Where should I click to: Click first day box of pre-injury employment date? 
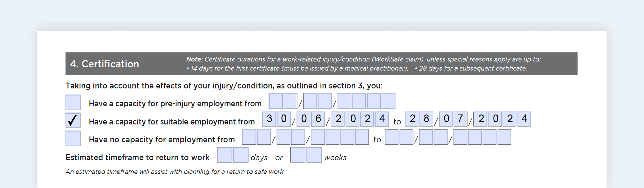(x=276, y=101)
